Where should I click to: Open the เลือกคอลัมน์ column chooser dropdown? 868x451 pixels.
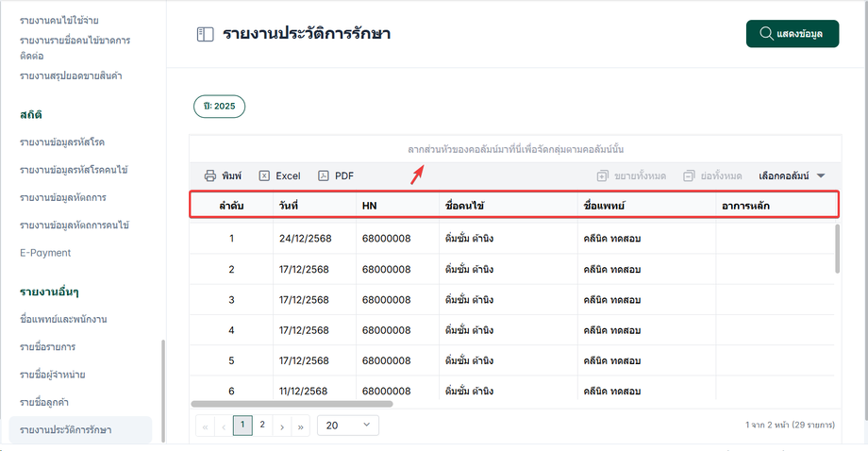pos(792,176)
